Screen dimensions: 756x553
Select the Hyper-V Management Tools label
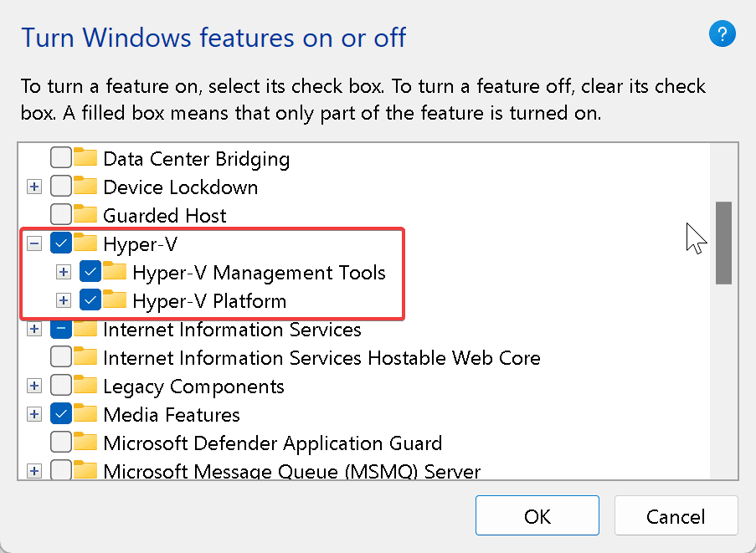[x=259, y=273]
